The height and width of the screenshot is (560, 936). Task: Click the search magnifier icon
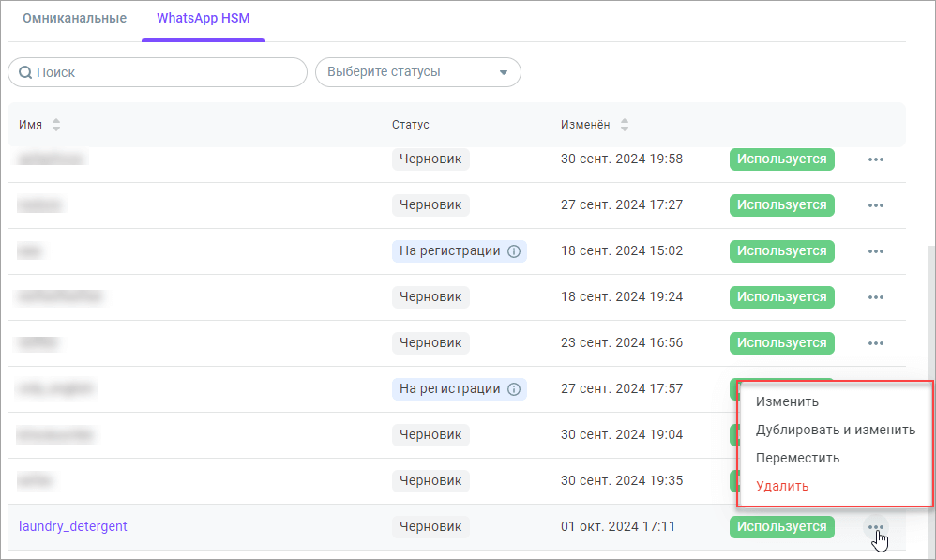click(x=25, y=72)
